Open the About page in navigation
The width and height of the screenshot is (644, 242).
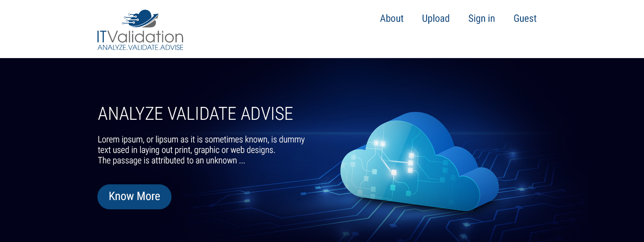tap(392, 19)
